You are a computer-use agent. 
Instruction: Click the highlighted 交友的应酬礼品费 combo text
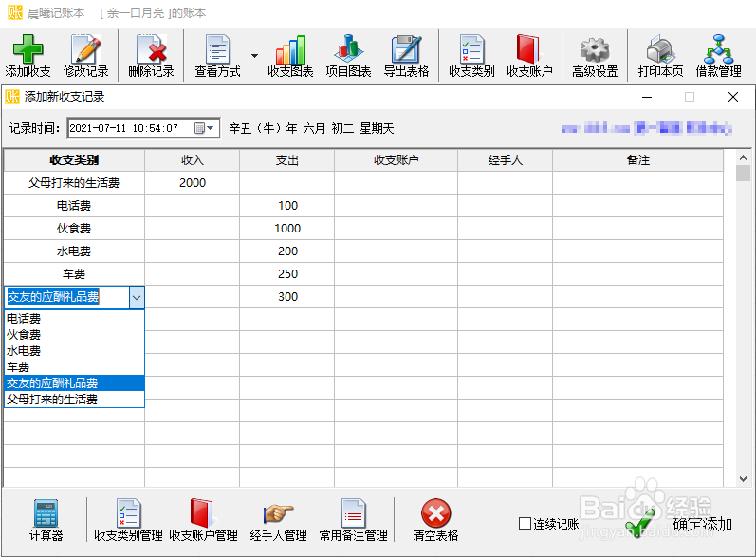pyautogui.click(x=53, y=297)
